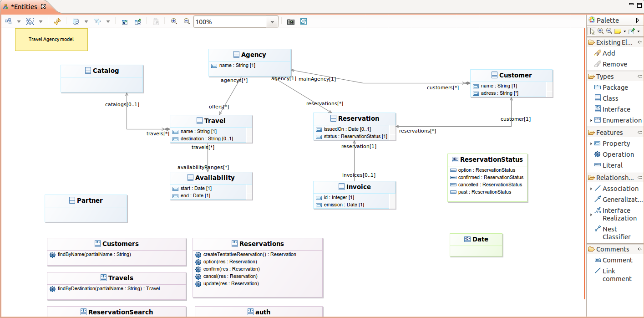
Task: Select the Travel Agency model yellow note
Action: click(51, 39)
